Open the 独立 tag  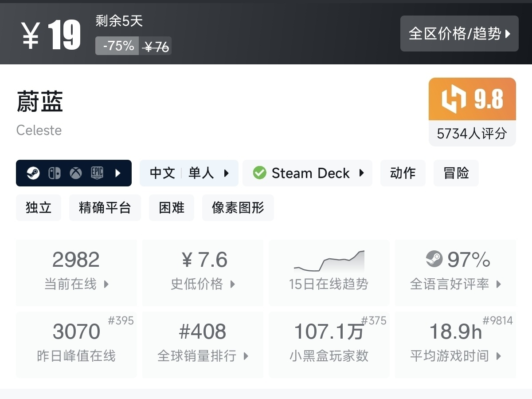[39, 208]
